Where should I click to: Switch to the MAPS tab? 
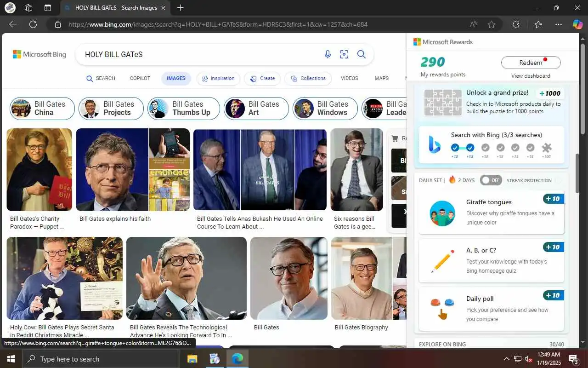[x=381, y=78]
